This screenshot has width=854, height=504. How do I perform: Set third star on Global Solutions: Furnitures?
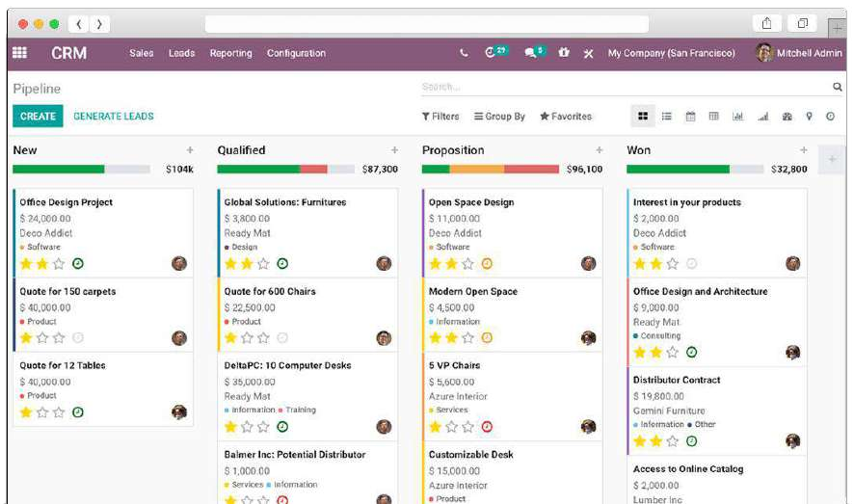pyautogui.click(x=263, y=264)
